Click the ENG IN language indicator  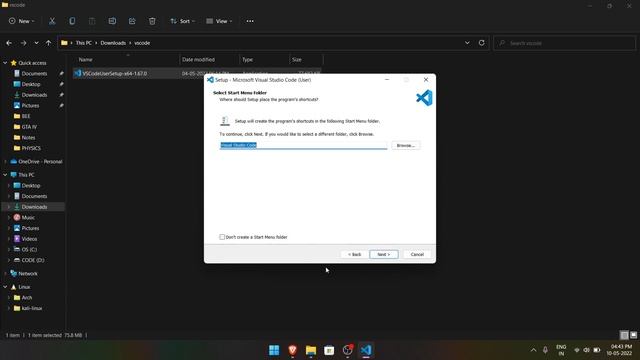[x=561, y=350]
